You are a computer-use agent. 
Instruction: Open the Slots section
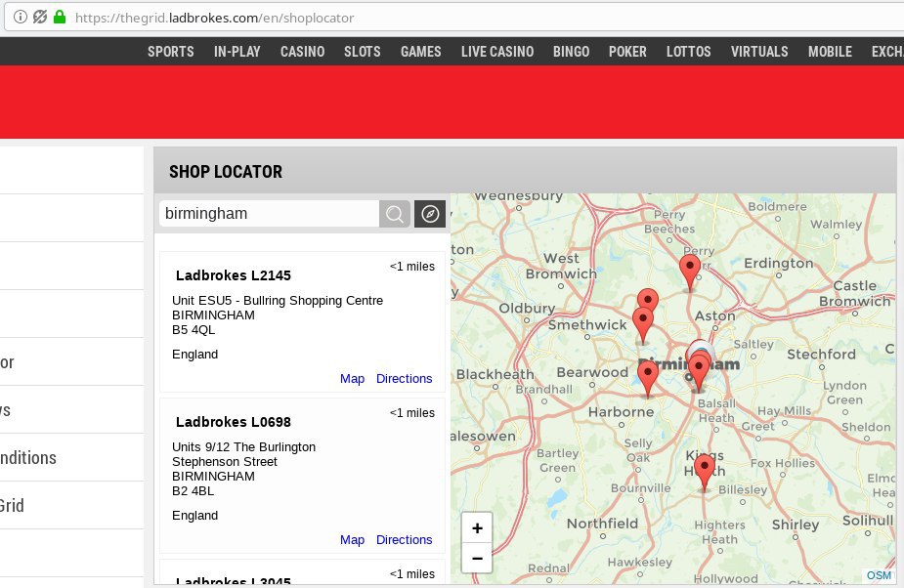coord(362,52)
